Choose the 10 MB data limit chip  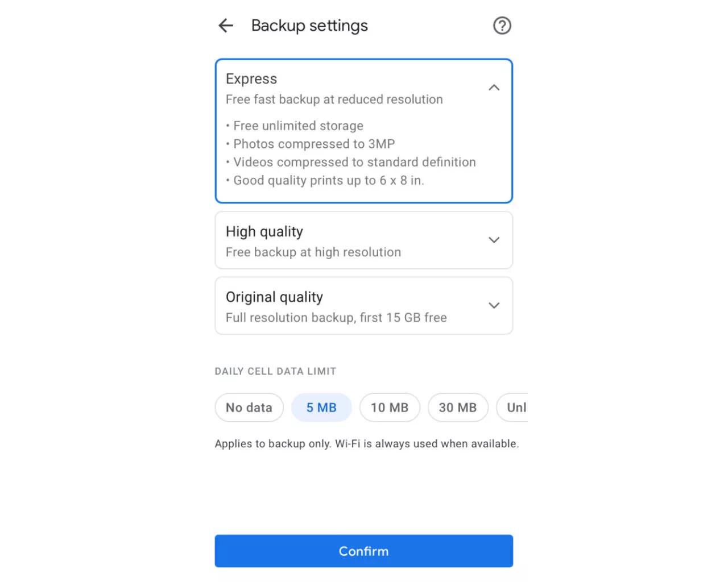390,408
